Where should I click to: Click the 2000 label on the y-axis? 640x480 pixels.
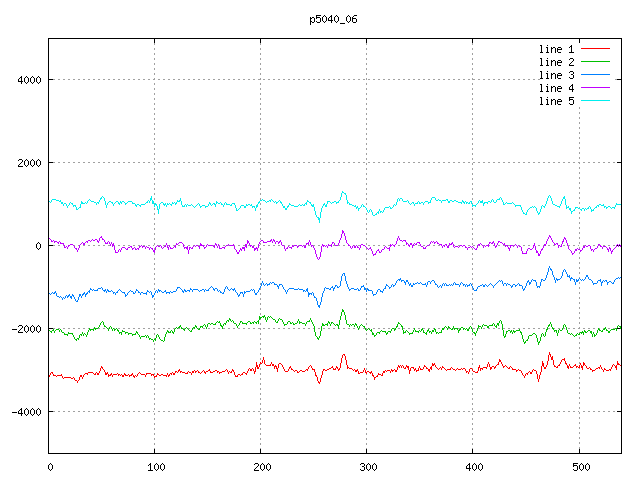point(28,163)
